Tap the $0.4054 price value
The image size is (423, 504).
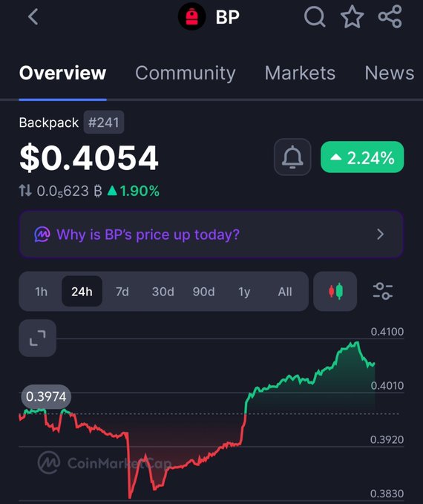[89, 157]
